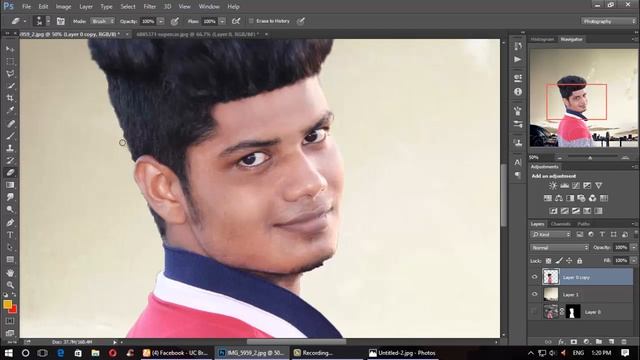Screen dimensions: 640x360
Task: Open workspace Photography dropdown
Action: pos(609,21)
